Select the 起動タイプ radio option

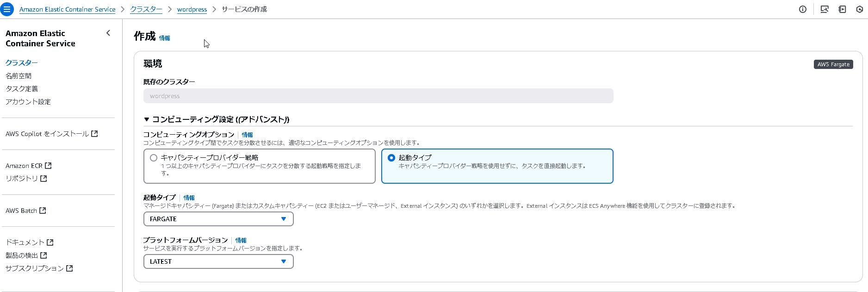(x=391, y=158)
